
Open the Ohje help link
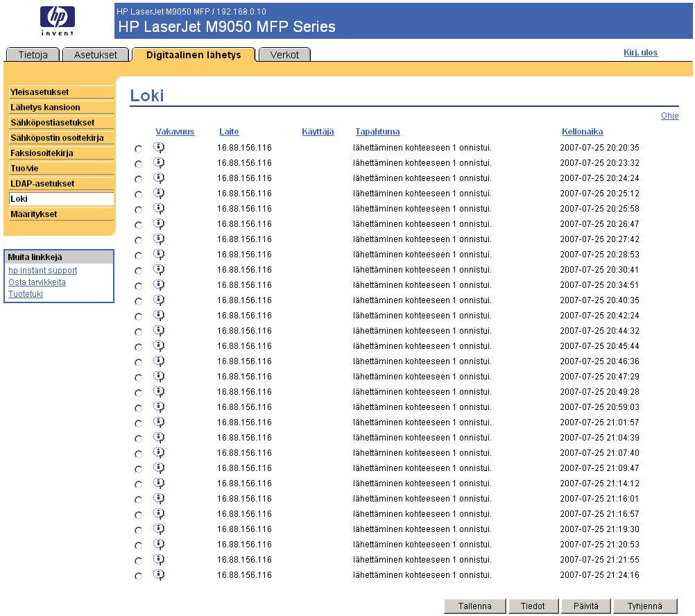pos(670,116)
